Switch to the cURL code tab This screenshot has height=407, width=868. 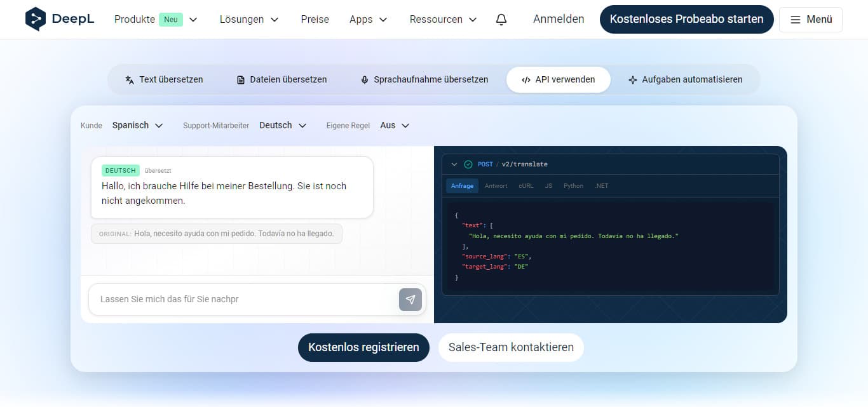coord(526,185)
